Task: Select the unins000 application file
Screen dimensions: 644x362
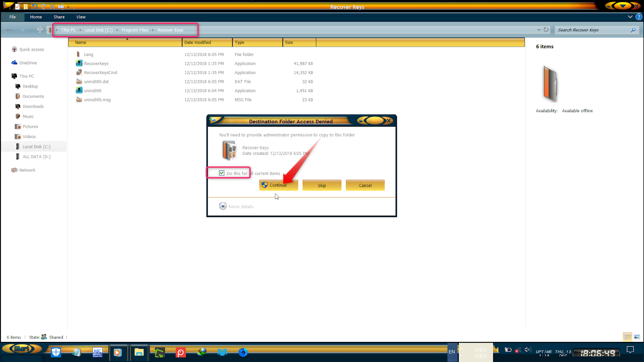Action: click(x=93, y=91)
